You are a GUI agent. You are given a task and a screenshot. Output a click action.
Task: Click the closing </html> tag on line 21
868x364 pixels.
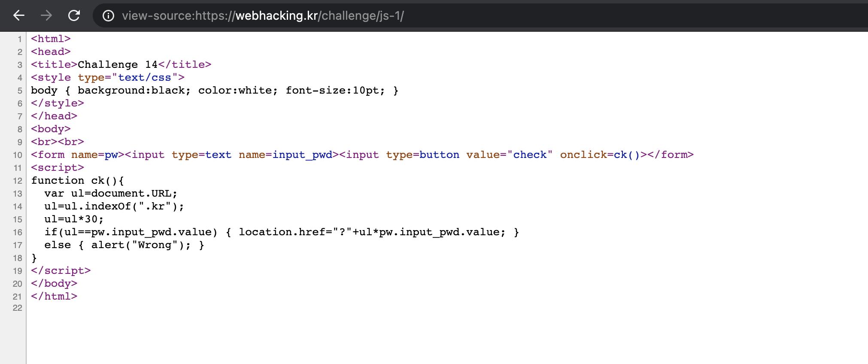[x=54, y=296]
